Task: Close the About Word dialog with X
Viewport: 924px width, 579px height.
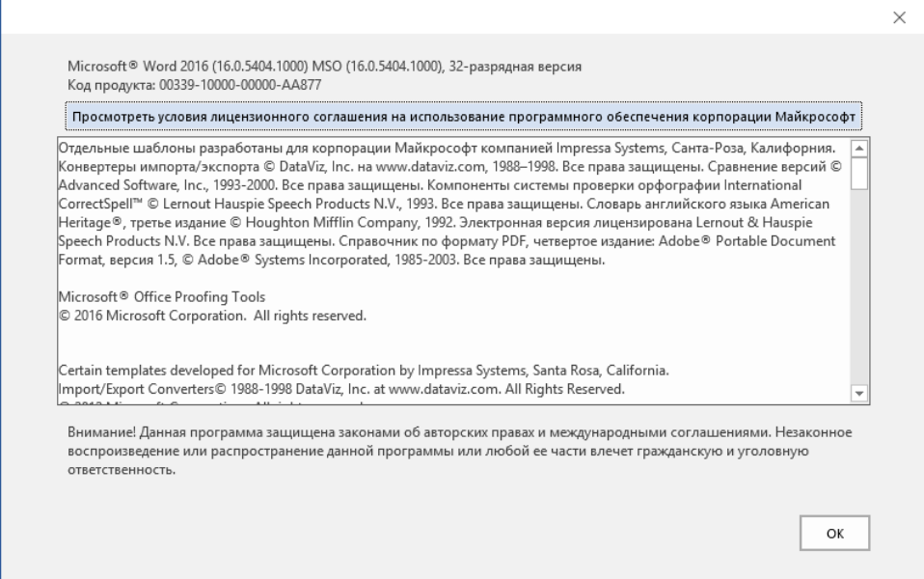Action: (899, 17)
